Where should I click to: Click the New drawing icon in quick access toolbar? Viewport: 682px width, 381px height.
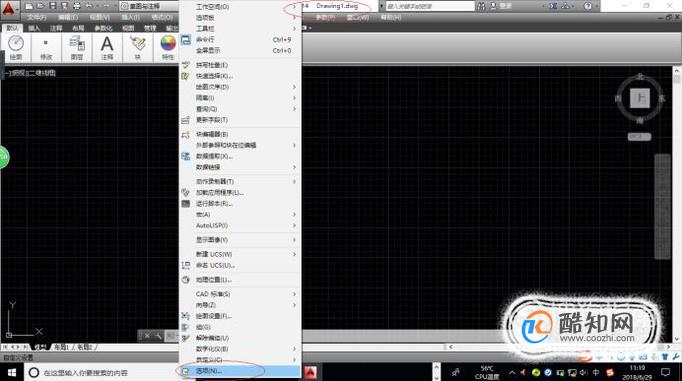tap(29, 6)
